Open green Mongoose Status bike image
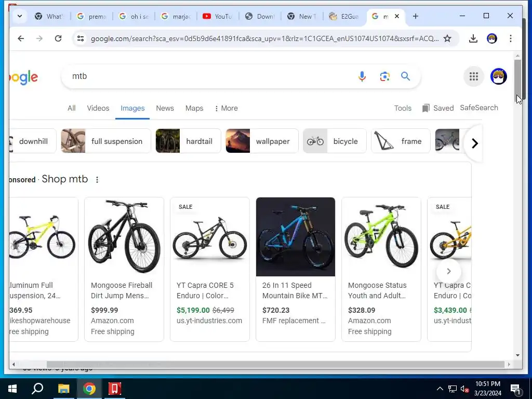The width and height of the screenshot is (532, 399). pyautogui.click(x=381, y=237)
